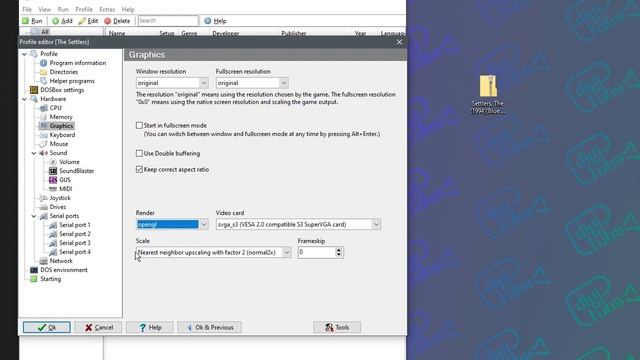
Task: Click the Developer column header
Action: pos(226,33)
